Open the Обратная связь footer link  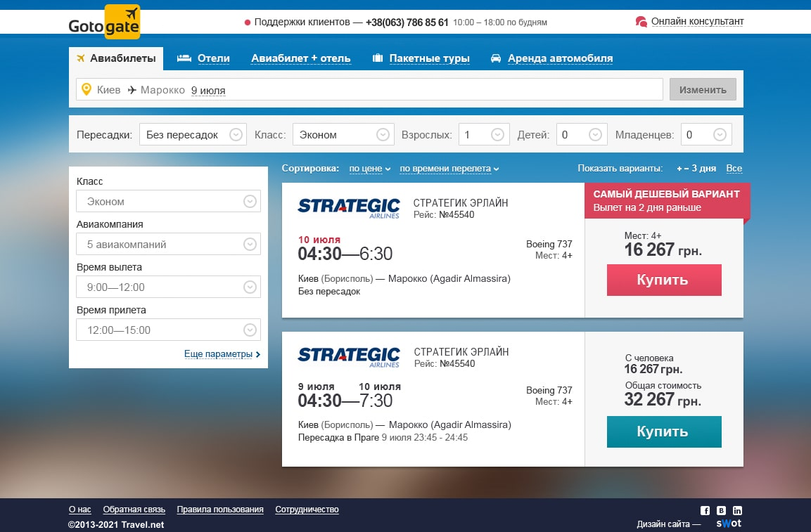134,510
